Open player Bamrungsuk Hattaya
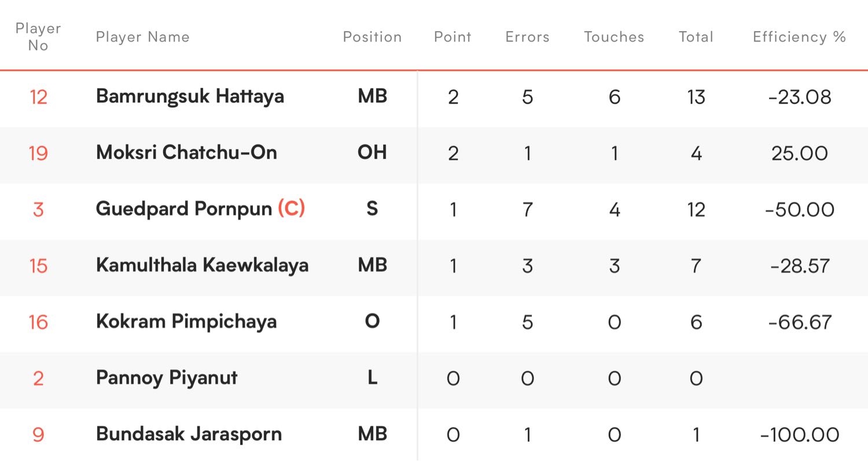The height and width of the screenshot is (461, 868). [x=190, y=96]
